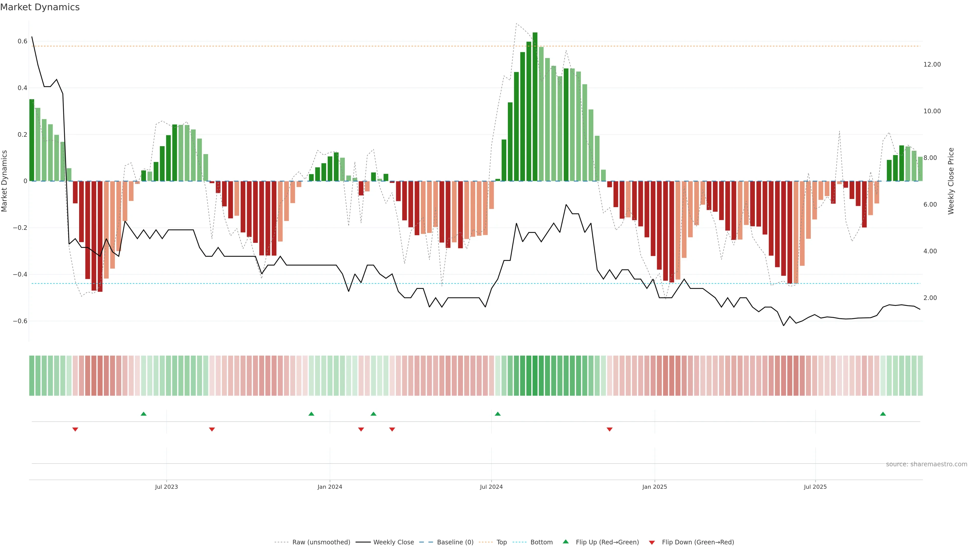Click the Flip Up legend triangle icon
Viewport: 980px width, 551px height.
[x=566, y=542]
